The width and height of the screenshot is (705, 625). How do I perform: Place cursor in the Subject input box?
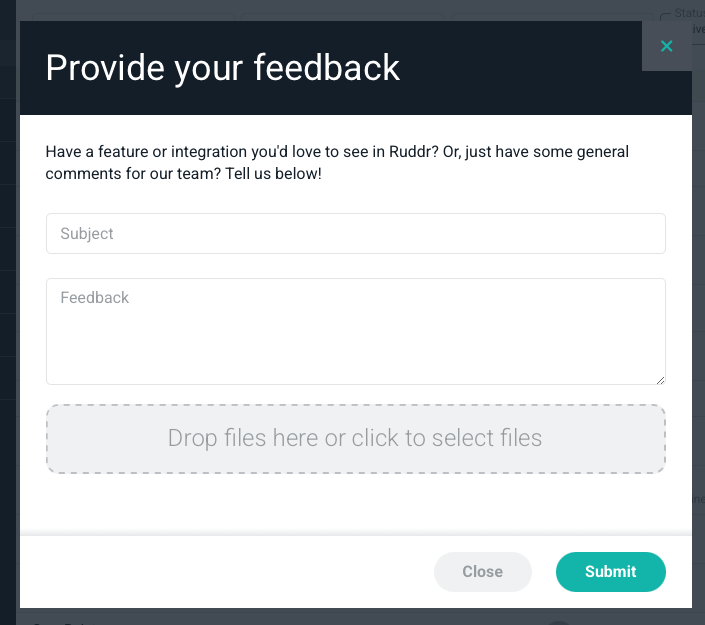pos(355,233)
